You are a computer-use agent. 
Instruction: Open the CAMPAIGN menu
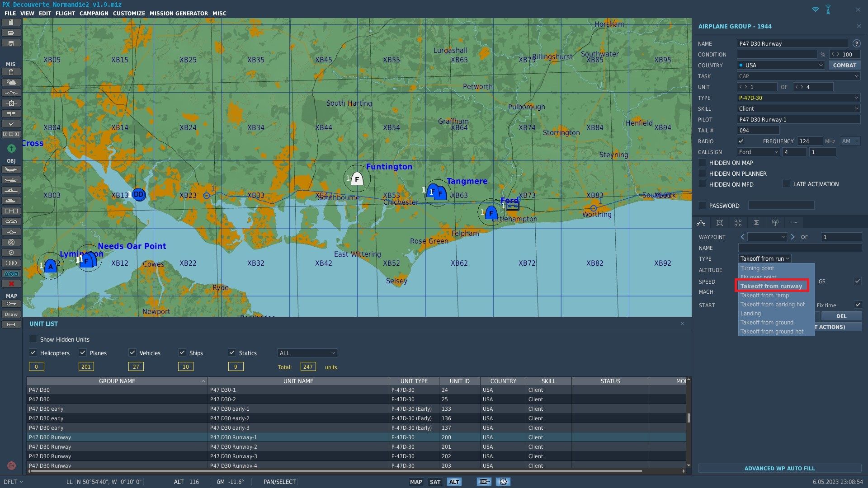[x=94, y=13]
